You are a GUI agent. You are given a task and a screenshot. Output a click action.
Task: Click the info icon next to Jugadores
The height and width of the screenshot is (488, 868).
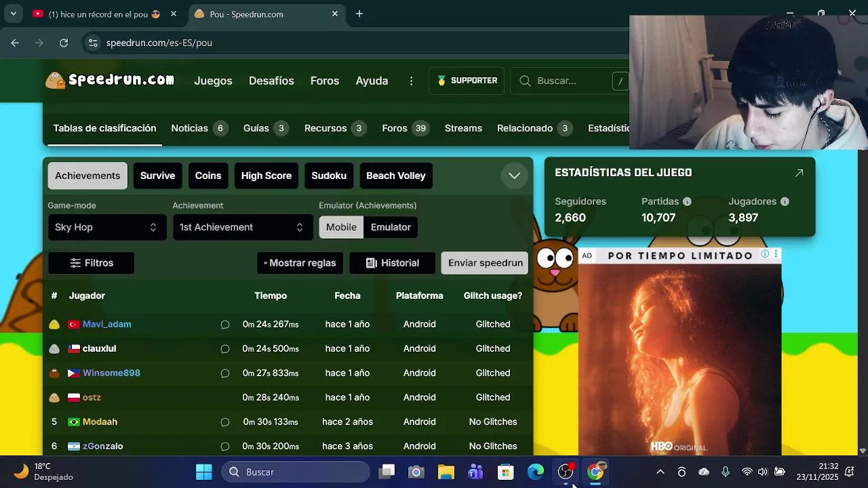coord(785,201)
